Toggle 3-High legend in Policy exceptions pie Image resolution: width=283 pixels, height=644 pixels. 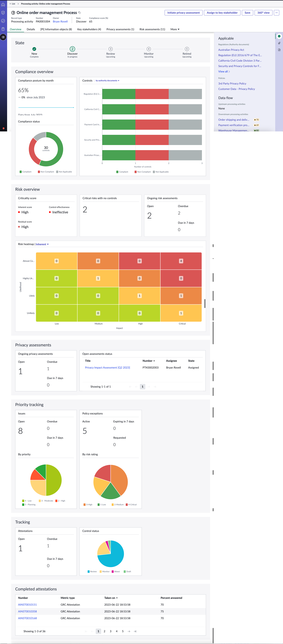point(88,505)
